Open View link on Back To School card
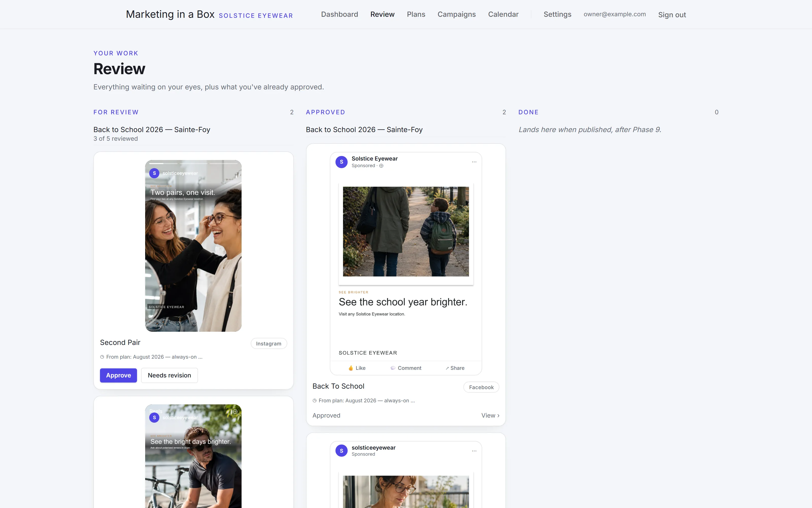 [490, 415]
